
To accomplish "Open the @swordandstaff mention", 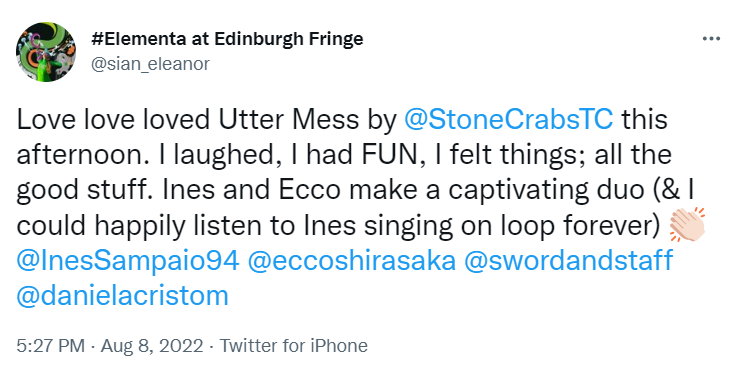I will [x=569, y=261].
